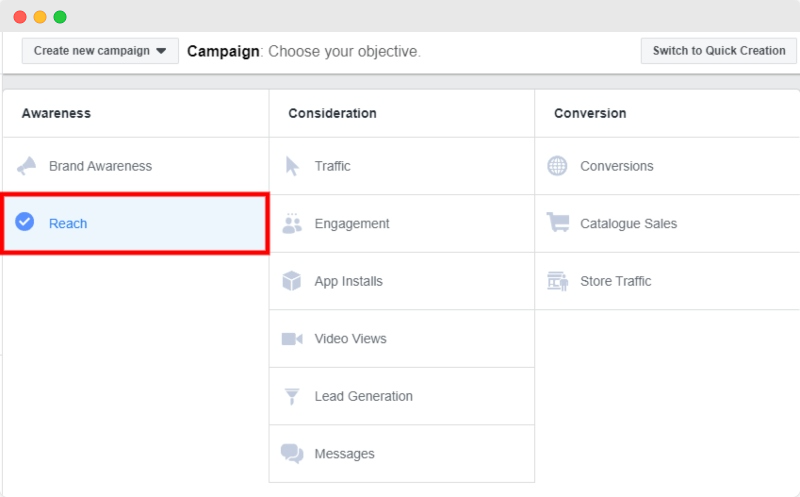
Task: Switch to Quick Creation mode
Action: pyautogui.click(x=719, y=51)
